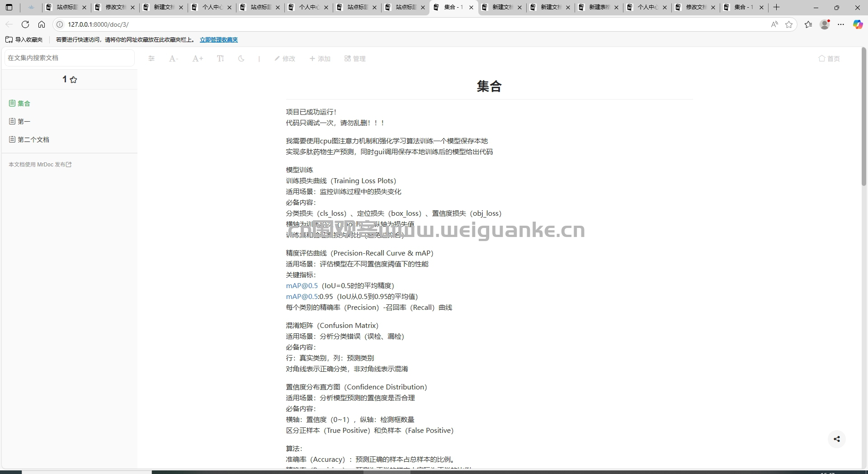Open Settings and more ellipsis menu
868x474 pixels.
841,24
